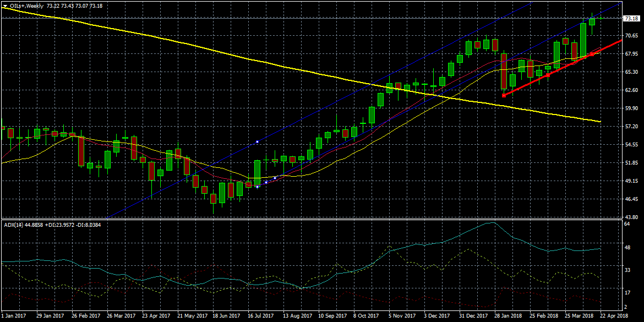
Task: Click the 64 level on ADX scale
Action: pyautogui.click(x=627, y=224)
